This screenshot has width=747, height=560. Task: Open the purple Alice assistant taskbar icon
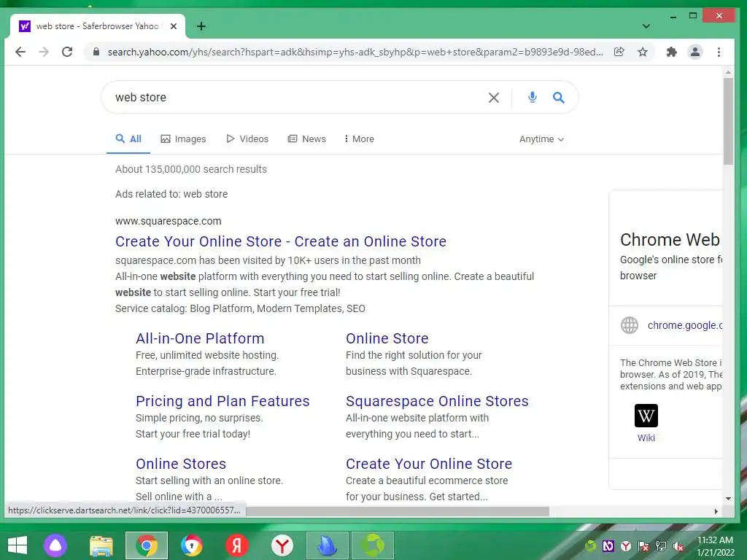pyautogui.click(x=55, y=545)
